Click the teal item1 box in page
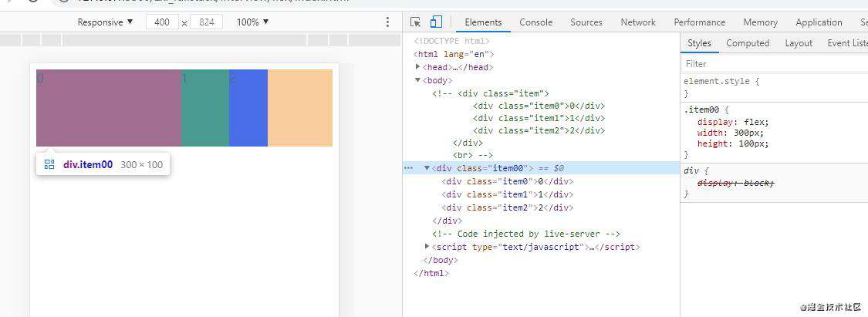Viewport: 868px width, 317px height. point(204,108)
